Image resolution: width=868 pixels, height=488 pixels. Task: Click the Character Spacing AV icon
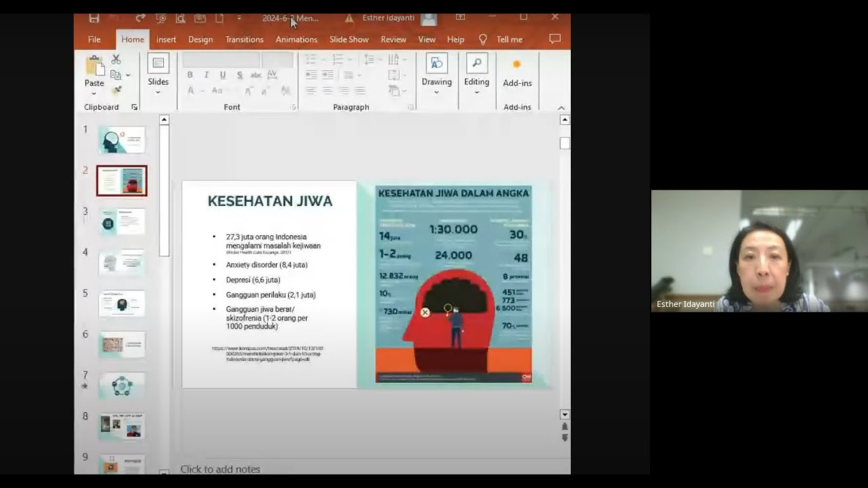pos(272,75)
